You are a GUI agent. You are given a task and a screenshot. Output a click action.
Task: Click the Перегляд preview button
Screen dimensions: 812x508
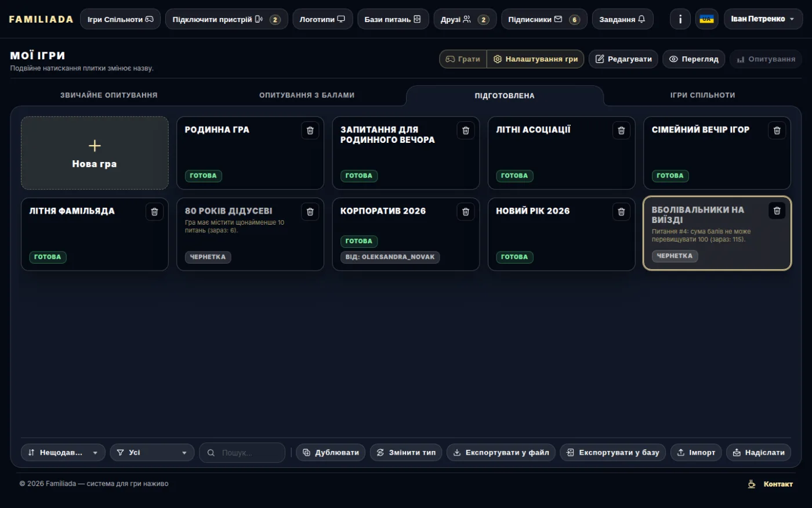694,59
